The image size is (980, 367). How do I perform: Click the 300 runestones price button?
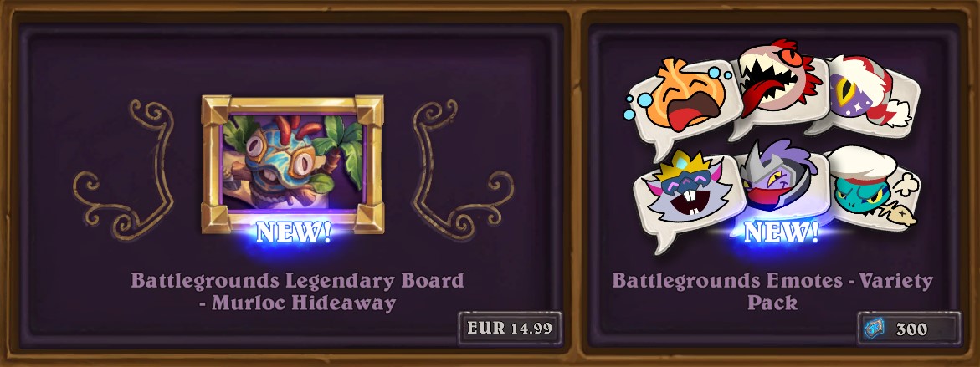909,329
